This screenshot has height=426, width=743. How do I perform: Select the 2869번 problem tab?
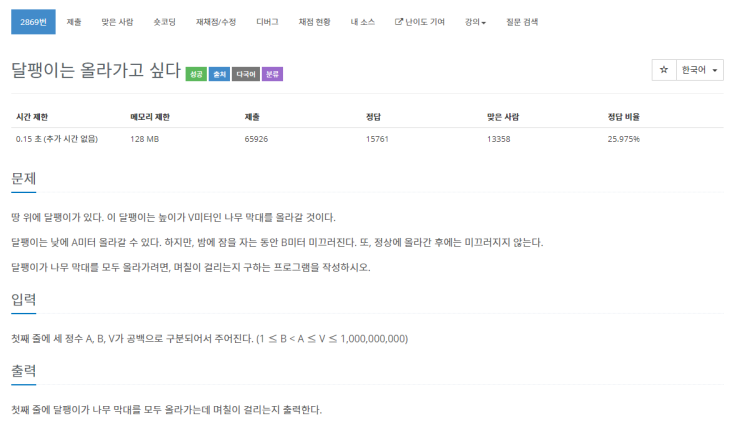tap(33, 22)
